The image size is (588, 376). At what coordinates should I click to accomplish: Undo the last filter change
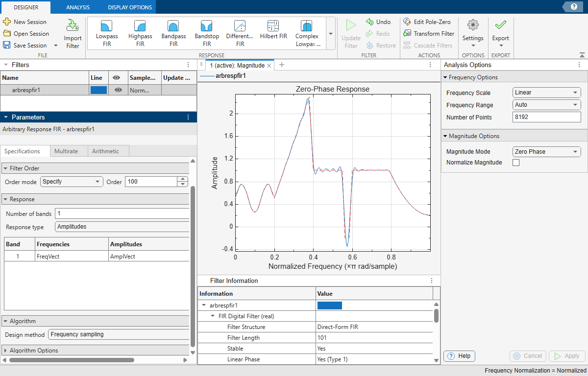tap(378, 22)
